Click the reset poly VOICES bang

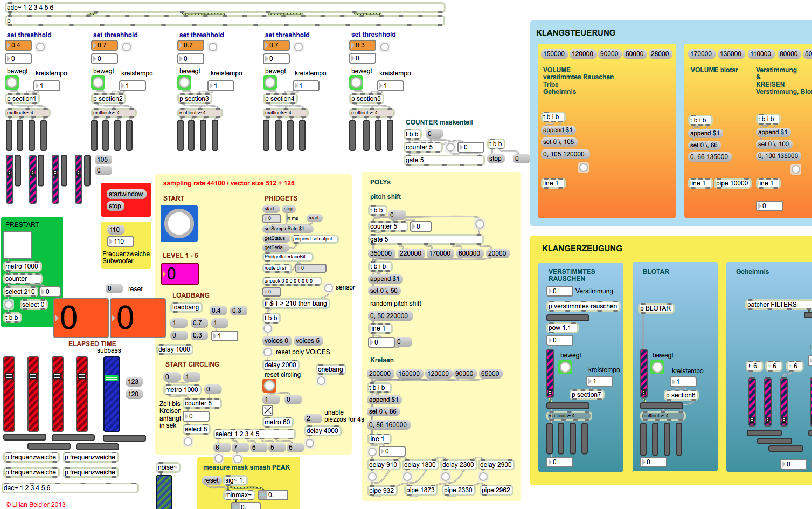click(x=268, y=352)
